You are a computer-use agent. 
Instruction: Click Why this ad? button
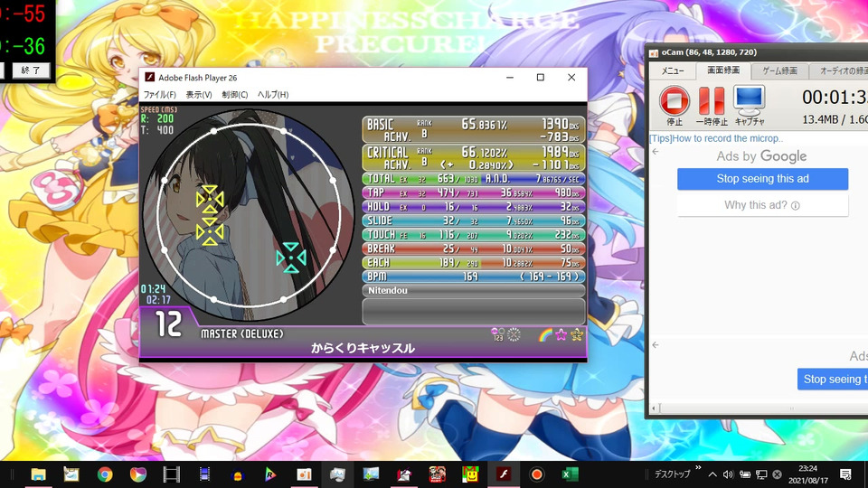pyautogui.click(x=762, y=205)
